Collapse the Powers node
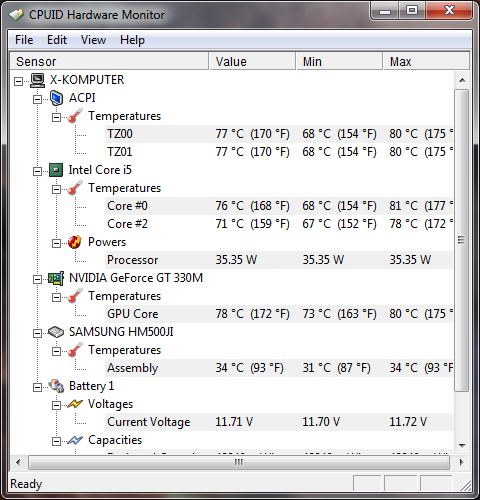Viewport: 480px width, 500px height. [56, 243]
